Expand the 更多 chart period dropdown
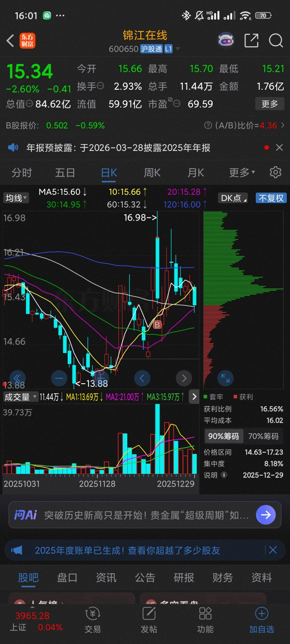Screen dimensions: 290x644 [x=242, y=173]
